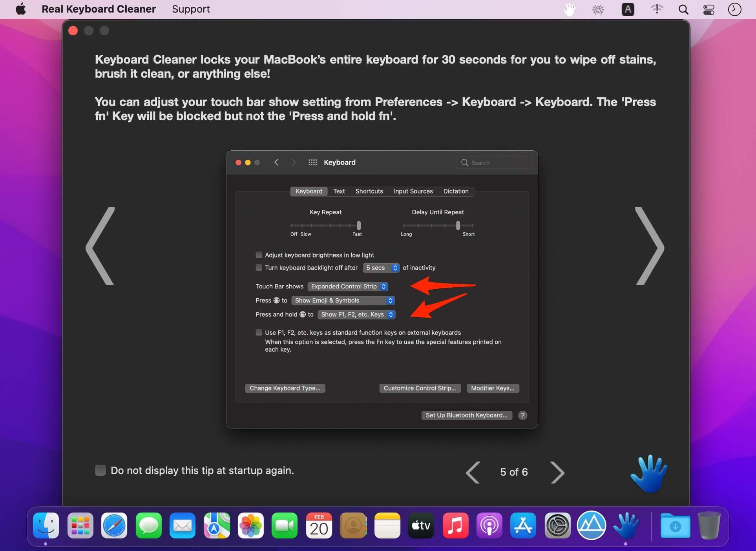Click previous arrow beside '5 of 6'
This screenshot has width=756, height=551.
(x=473, y=472)
